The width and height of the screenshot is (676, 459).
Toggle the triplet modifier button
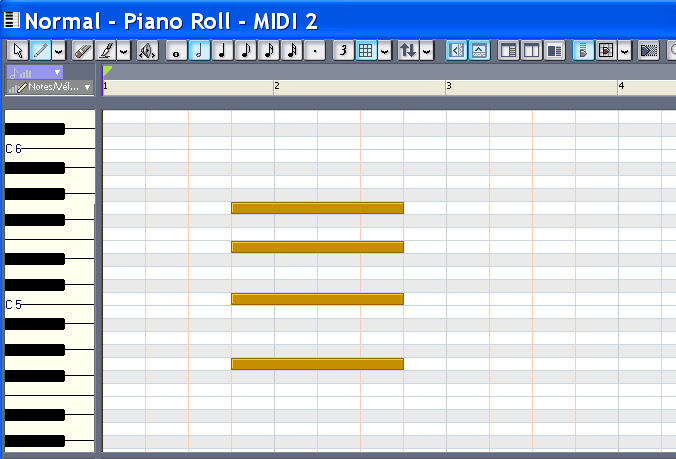coord(343,50)
